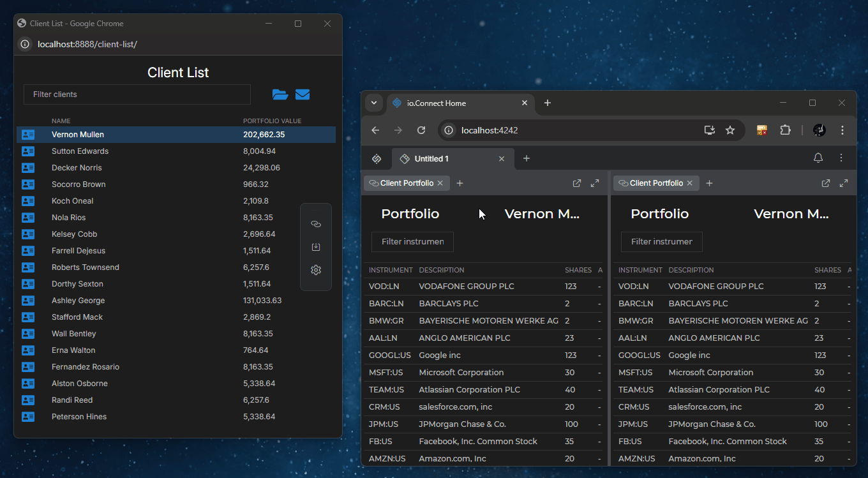This screenshot has width=868, height=478.
Task: Add a new workspace next to Untitled 1
Action: [x=526, y=158]
